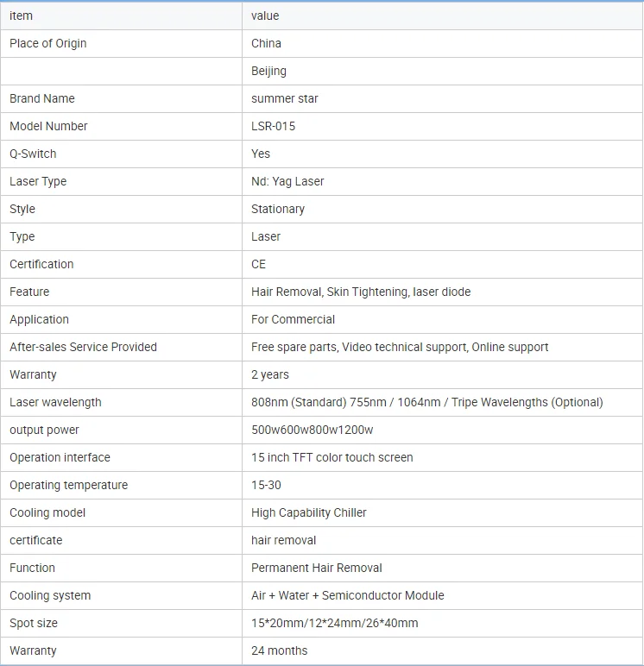Select the 'Permanent Hair Removal' function value
This screenshot has width=644, height=666.
click(x=317, y=568)
